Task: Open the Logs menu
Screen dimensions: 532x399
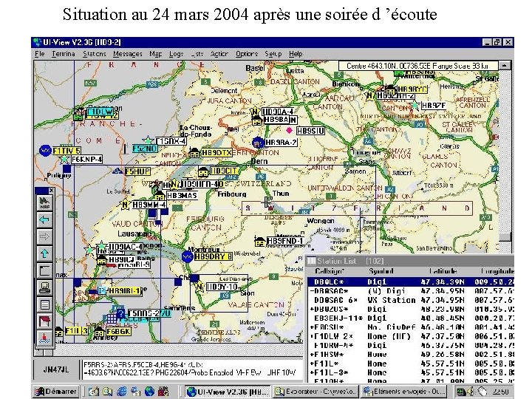Action: (176, 54)
